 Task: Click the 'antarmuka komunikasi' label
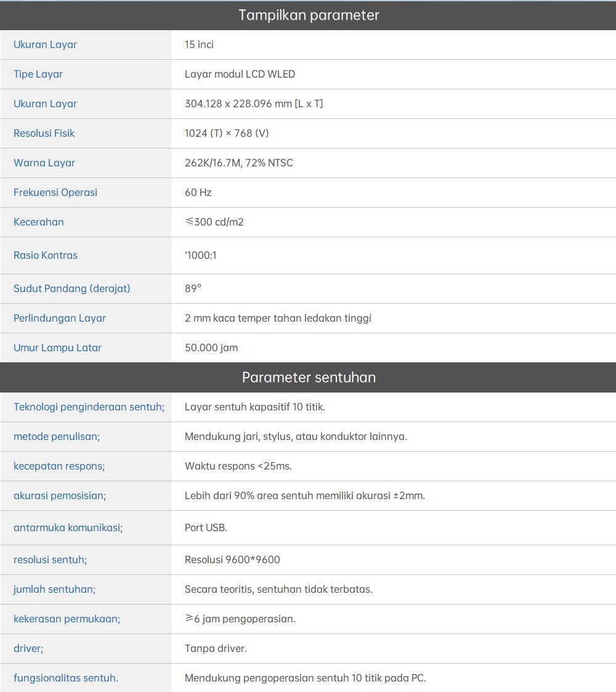(68, 527)
